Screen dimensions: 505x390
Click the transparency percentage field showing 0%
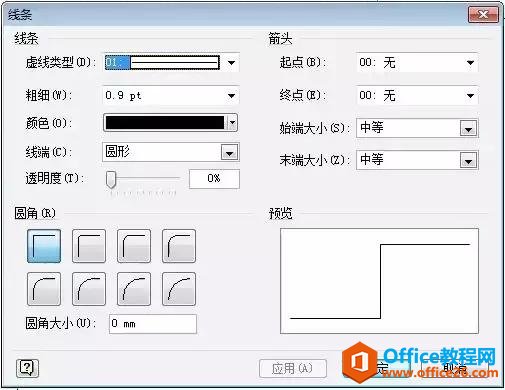coord(214,179)
